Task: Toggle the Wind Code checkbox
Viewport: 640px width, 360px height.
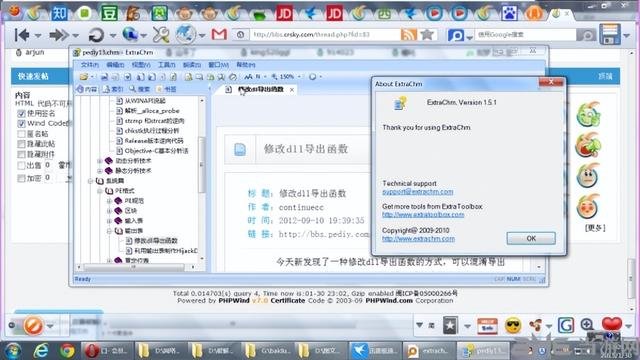Action: click(x=21, y=123)
